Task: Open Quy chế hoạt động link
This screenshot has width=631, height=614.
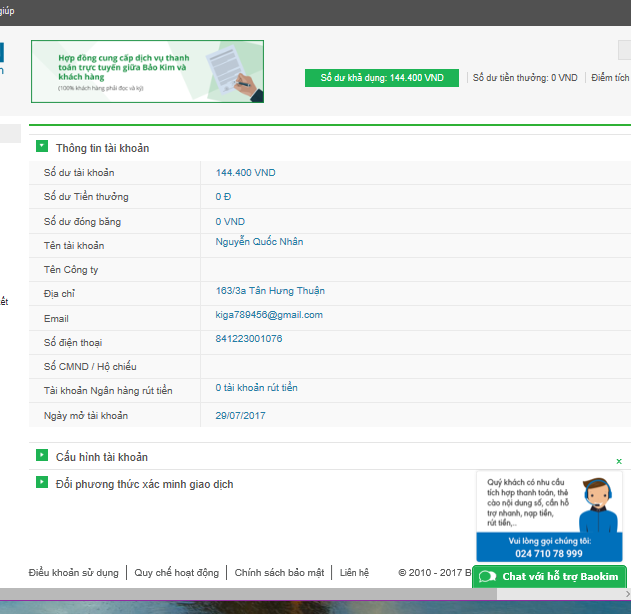Action: pyautogui.click(x=177, y=573)
